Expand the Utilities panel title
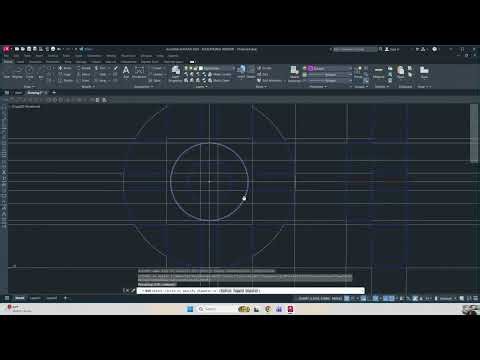The image size is (480, 360). [x=381, y=87]
